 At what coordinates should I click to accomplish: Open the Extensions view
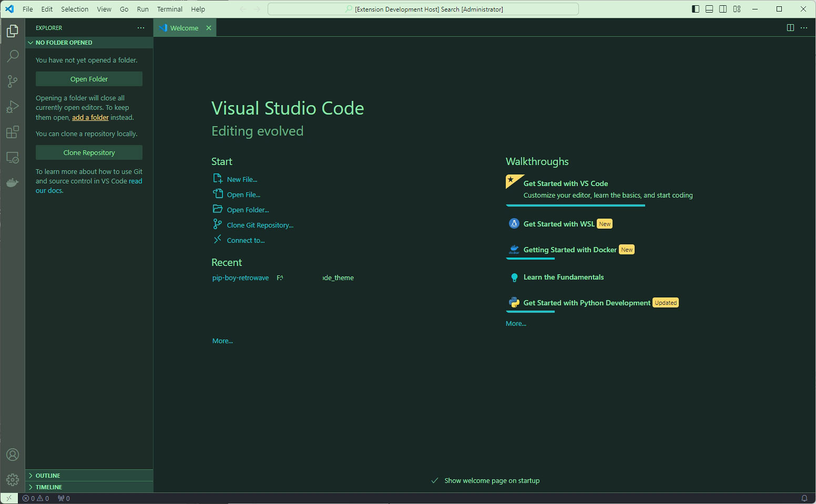coord(13,132)
